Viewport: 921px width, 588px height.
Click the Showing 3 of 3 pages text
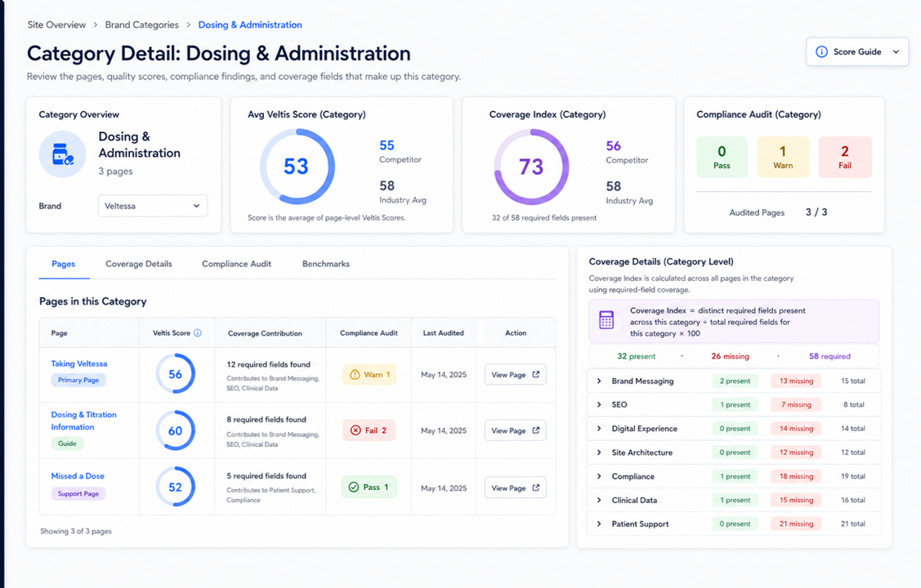point(76,531)
